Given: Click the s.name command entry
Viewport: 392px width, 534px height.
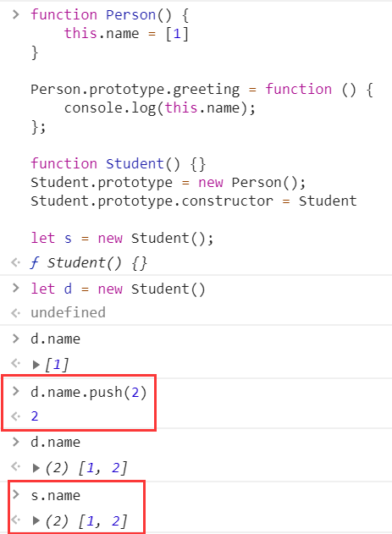Looking at the screenshot, I should coord(56,495).
